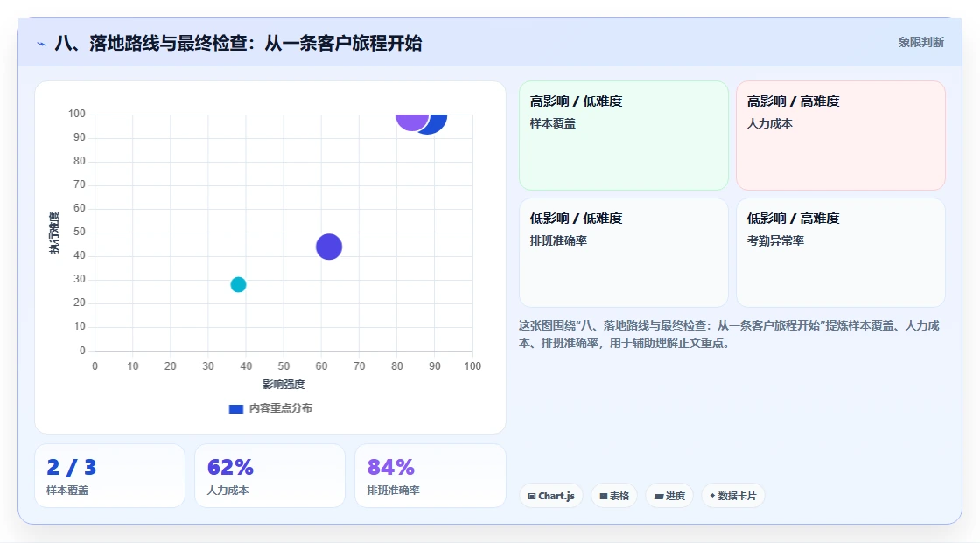Click the chart description paragraph
This screenshot has width=980, height=543.
click(729, 334)
